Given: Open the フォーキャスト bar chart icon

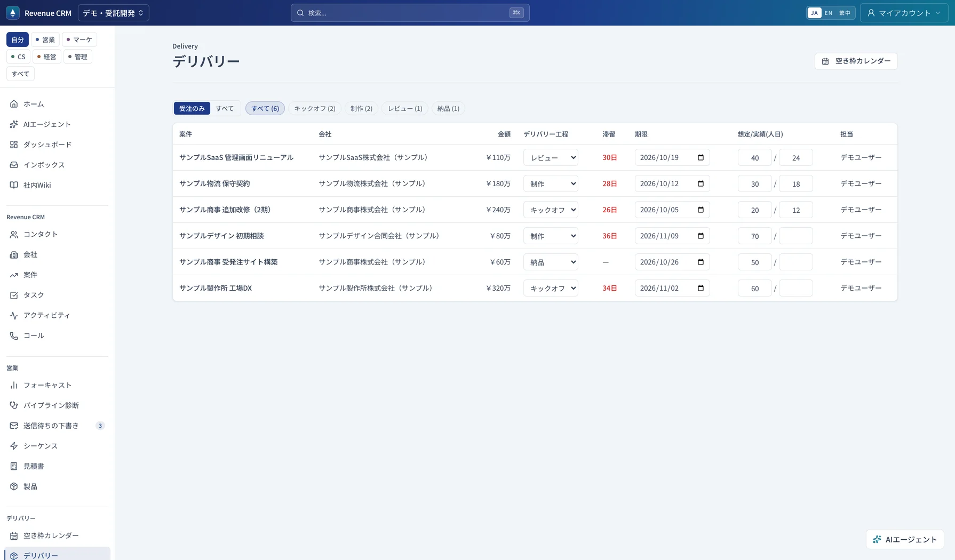Looking at the screenshot, I should click(14, 385).
